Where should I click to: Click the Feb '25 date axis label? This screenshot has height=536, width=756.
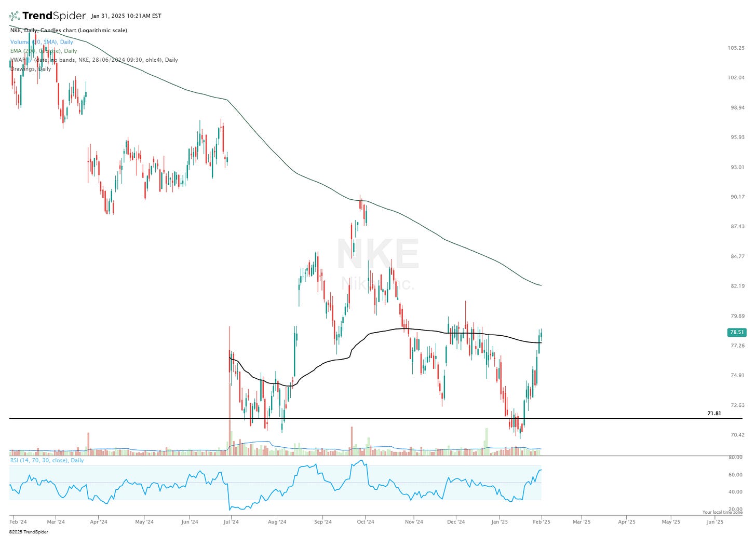coord(542,522)
